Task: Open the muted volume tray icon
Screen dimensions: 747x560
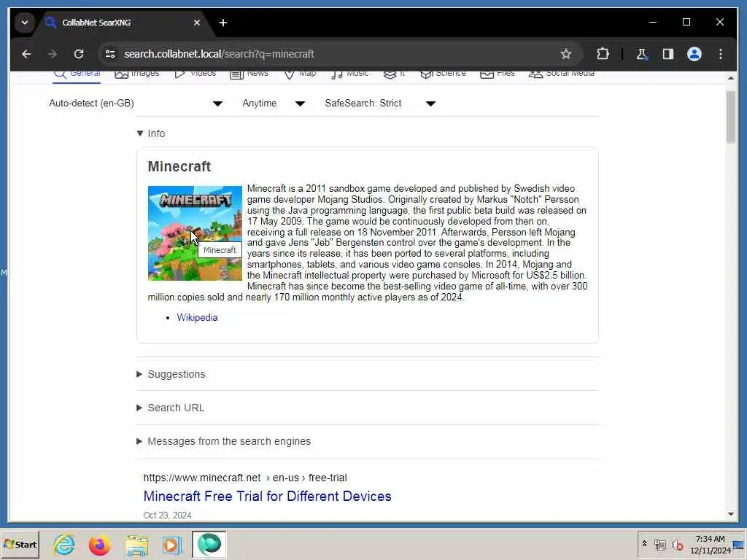Action: pos(677,545)
